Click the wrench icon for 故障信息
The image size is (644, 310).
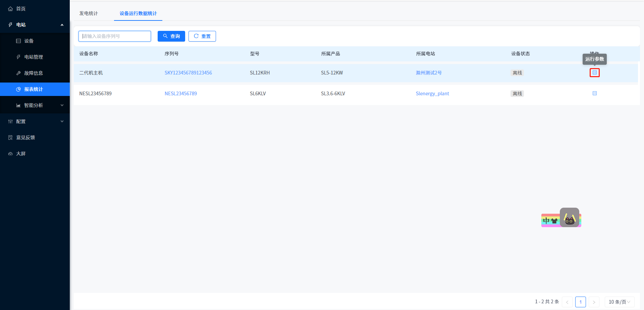pyautogui.click(x=18, y=73)
